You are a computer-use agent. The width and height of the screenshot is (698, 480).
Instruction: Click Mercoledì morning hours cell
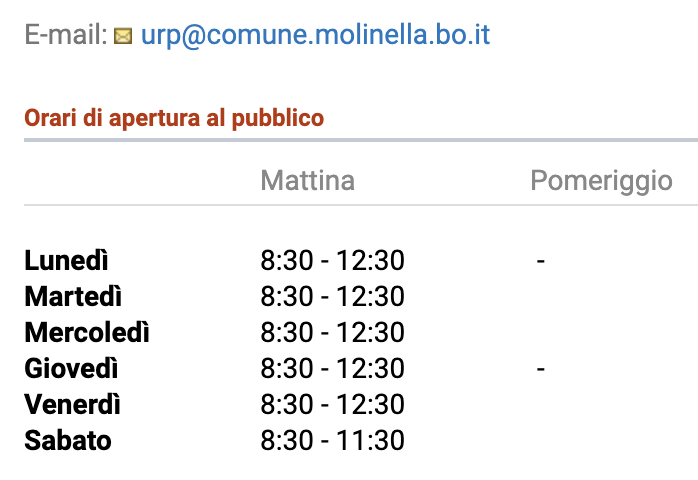tap(333, 332)
